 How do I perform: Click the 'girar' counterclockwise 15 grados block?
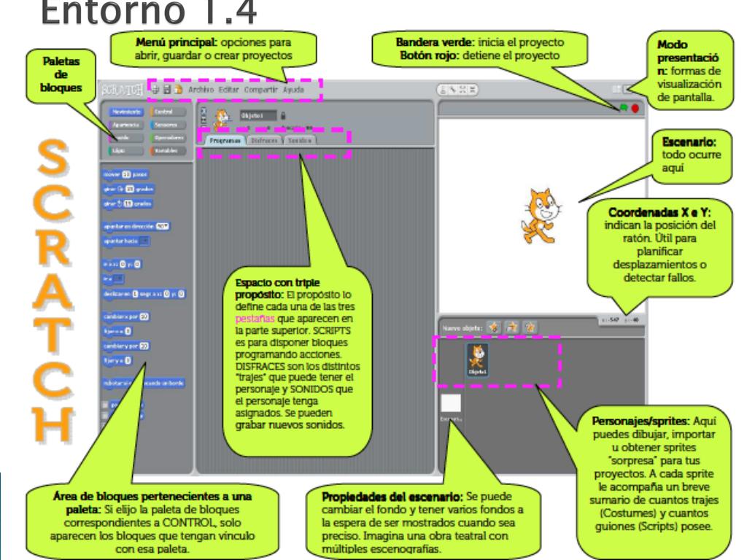(x=128, y=204)
